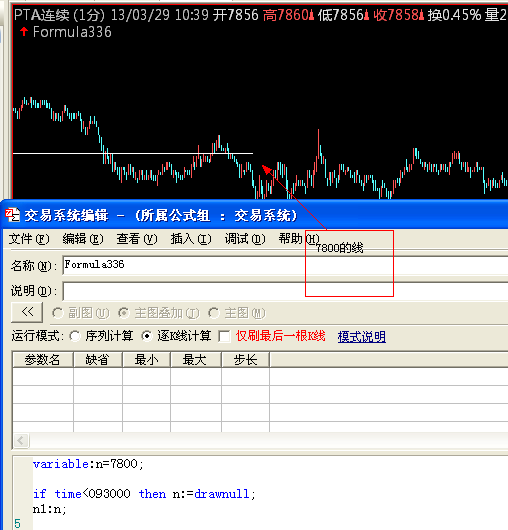Open the 模式说明 link
Viewport: 508px width, 530px height.
pos(362,337)
